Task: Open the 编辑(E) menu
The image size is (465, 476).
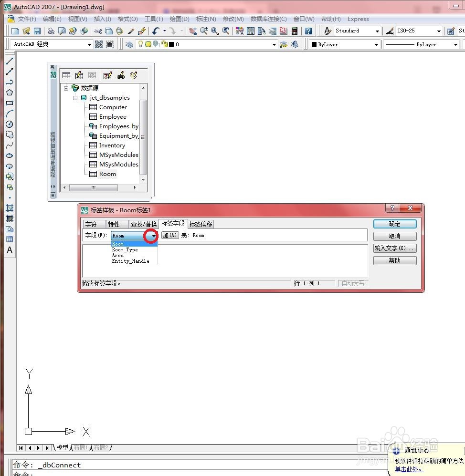Action: coord(52,19)
